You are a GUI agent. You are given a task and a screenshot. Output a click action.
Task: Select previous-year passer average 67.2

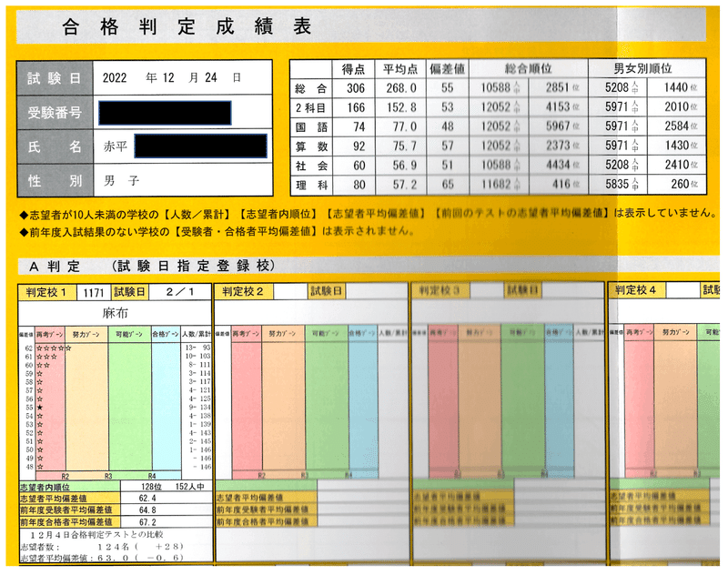coord(147,522)
